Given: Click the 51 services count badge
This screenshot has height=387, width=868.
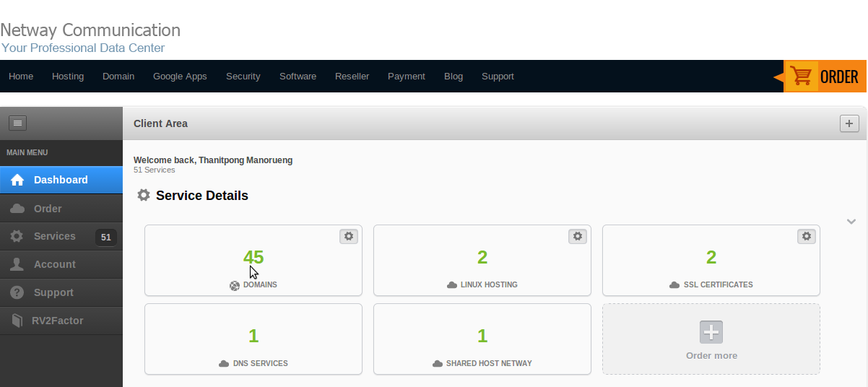Looking at the screenshot, I should click(106, 237).
